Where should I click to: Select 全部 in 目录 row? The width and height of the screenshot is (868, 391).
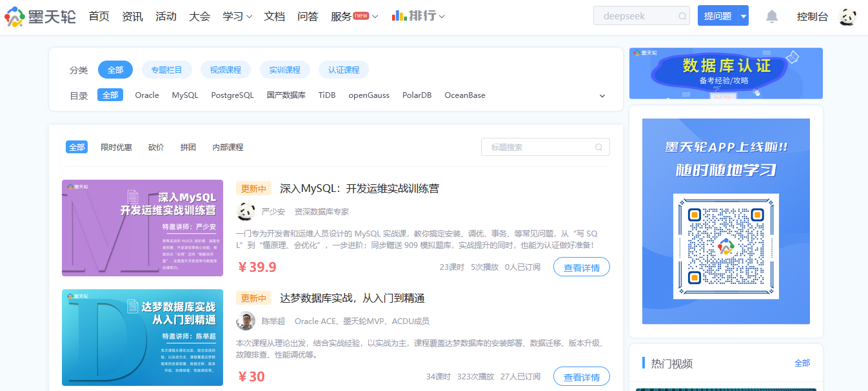(x=110, y=95)
